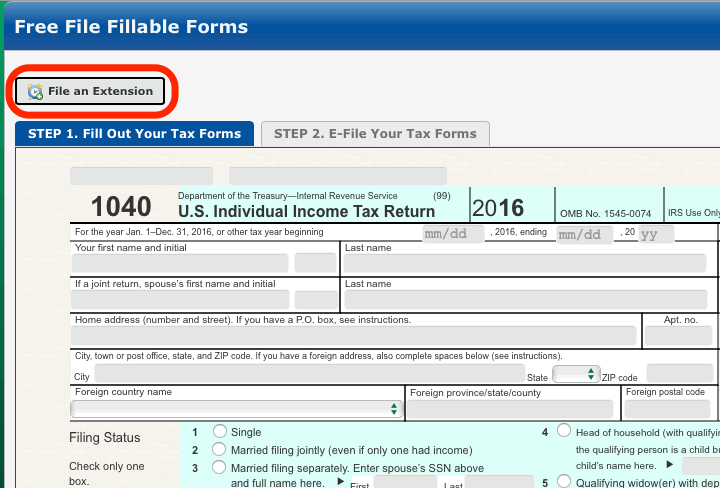The width and height of the screenshot is (720, 488).
Task: Click your Last name input field
Action: click(525, 263)
